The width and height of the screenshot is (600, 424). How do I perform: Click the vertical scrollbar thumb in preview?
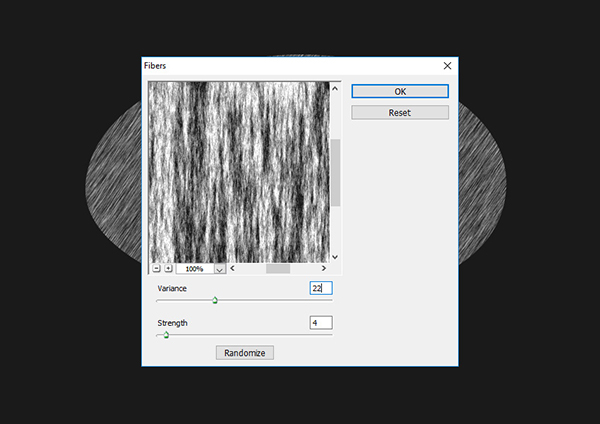335,172
